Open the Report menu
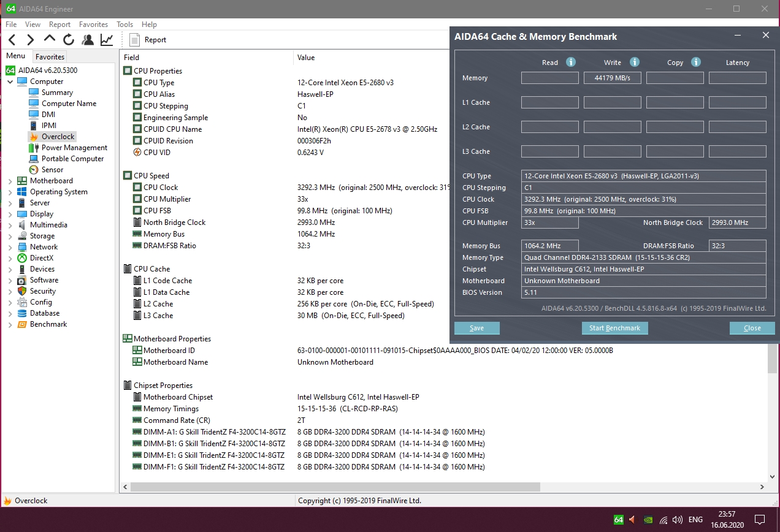The width and height of the screenshot is (780, 532). coord(59,25)
